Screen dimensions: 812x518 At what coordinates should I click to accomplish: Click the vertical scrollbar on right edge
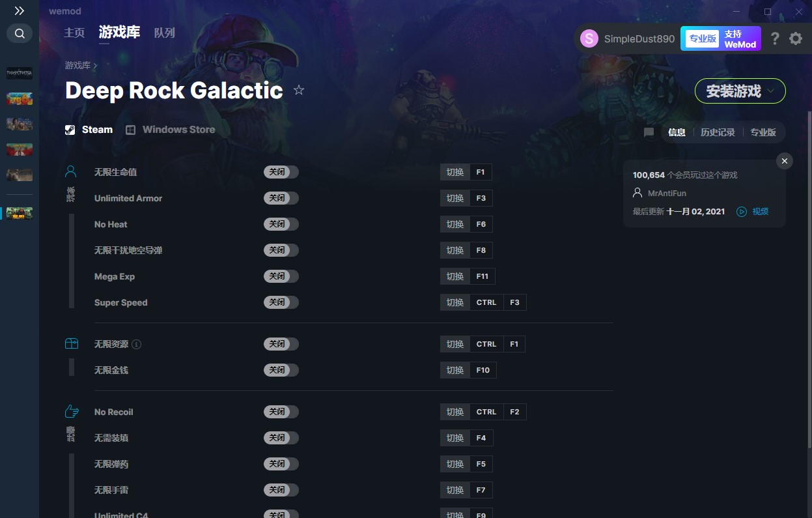click(x=809, y=280)
